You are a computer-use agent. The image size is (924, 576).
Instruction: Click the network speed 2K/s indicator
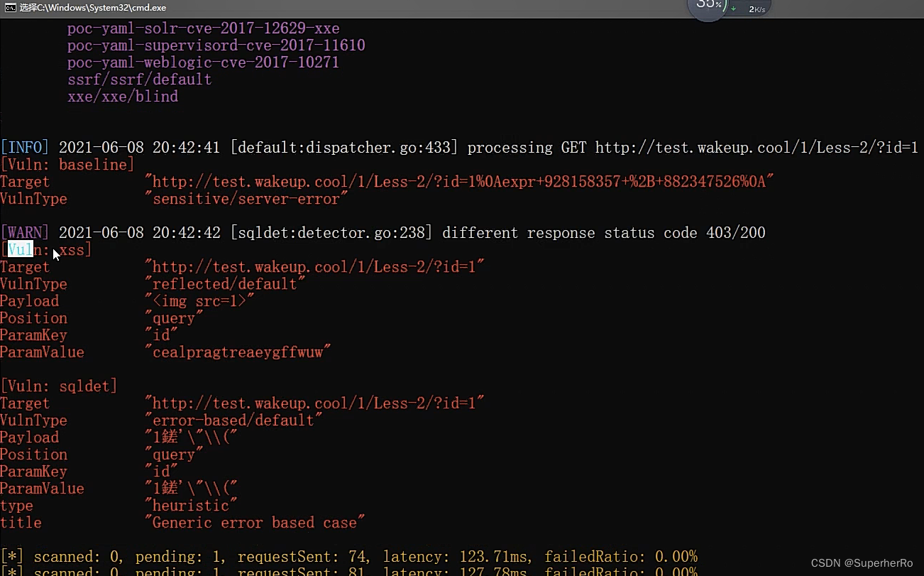coord(757,9)
